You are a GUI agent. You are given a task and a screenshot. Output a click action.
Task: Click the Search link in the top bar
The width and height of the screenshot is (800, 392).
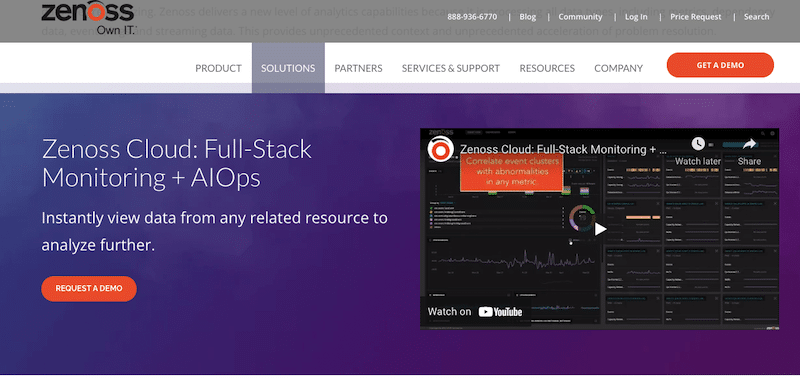click(756, 17)
